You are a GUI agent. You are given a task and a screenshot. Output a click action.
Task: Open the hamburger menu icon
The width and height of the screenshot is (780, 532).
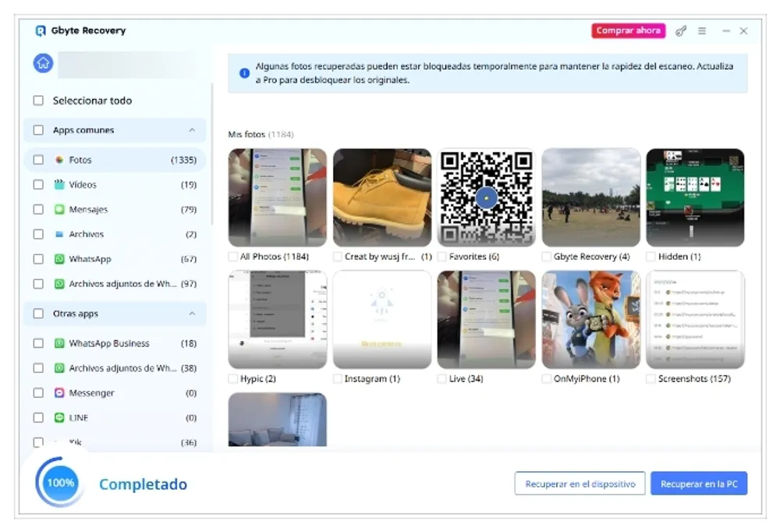click(702, 31)
